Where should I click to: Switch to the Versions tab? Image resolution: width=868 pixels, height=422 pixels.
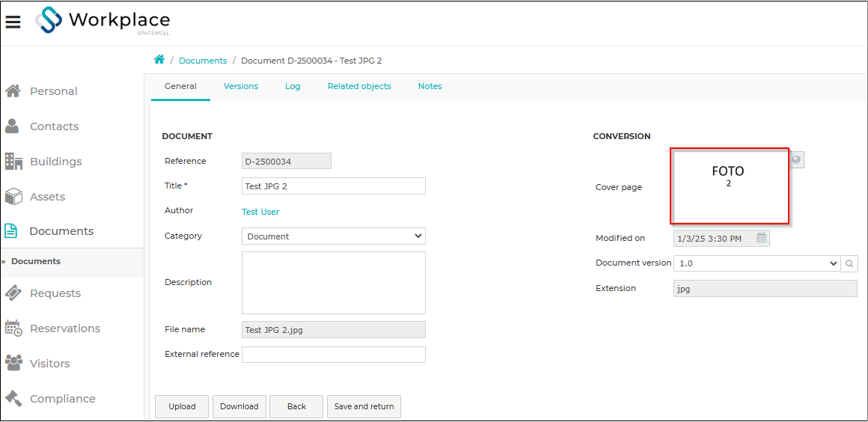(241, 86)
